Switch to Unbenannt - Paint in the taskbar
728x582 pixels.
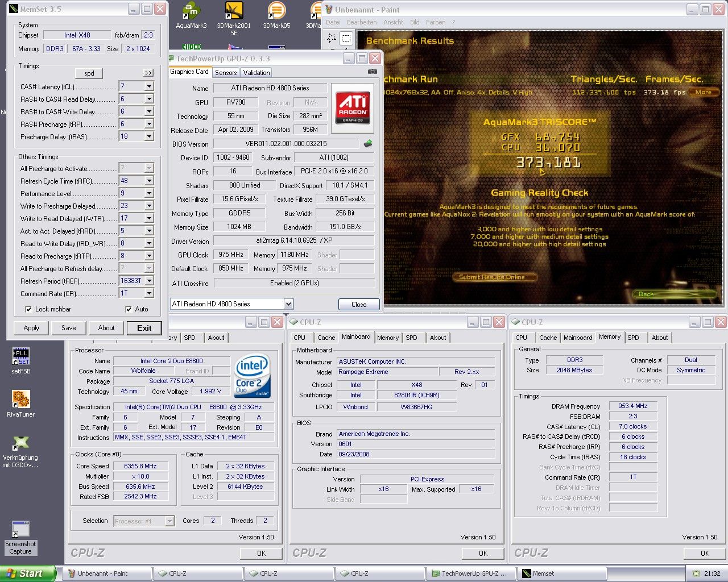point(107,573)
